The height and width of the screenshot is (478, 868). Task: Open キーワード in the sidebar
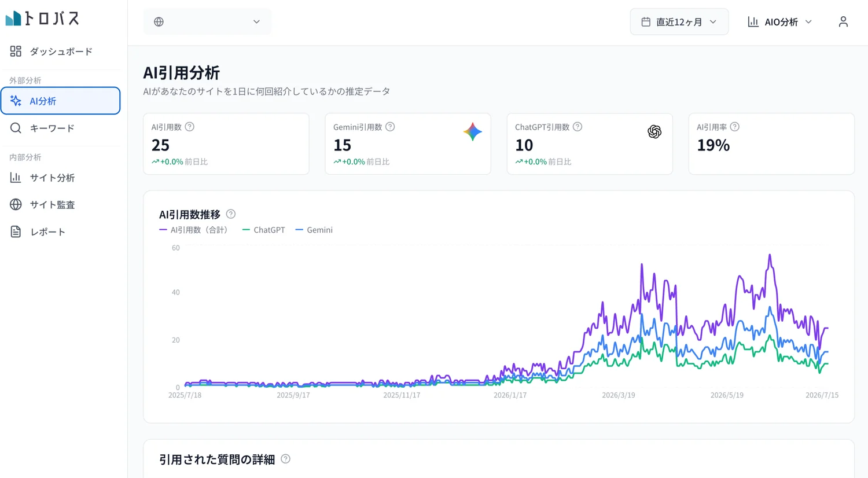pyautogui.click(x=61, y=128)
